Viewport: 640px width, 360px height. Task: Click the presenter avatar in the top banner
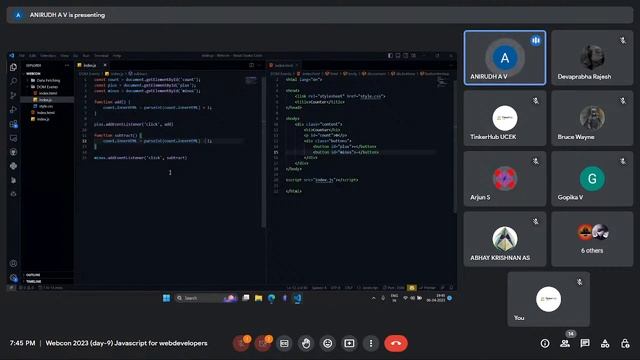click(x=18, y=15)
